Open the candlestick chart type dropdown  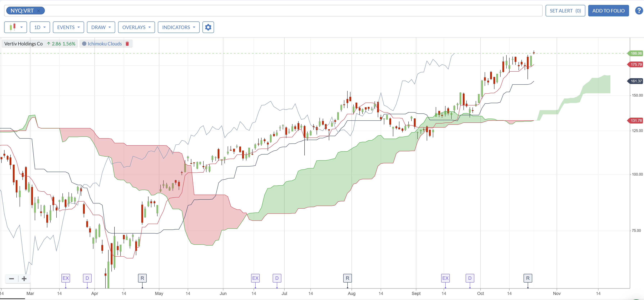point(15,27)
